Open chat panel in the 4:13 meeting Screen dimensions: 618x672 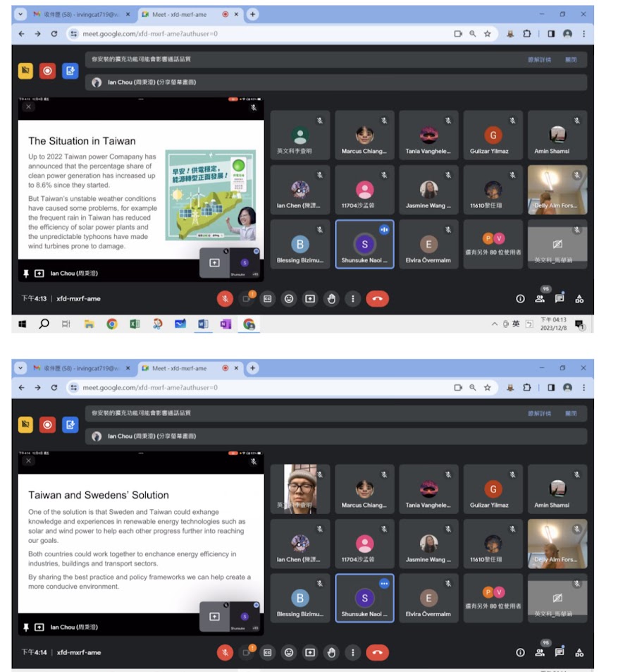pyautogui.click(x=560, y=299)
